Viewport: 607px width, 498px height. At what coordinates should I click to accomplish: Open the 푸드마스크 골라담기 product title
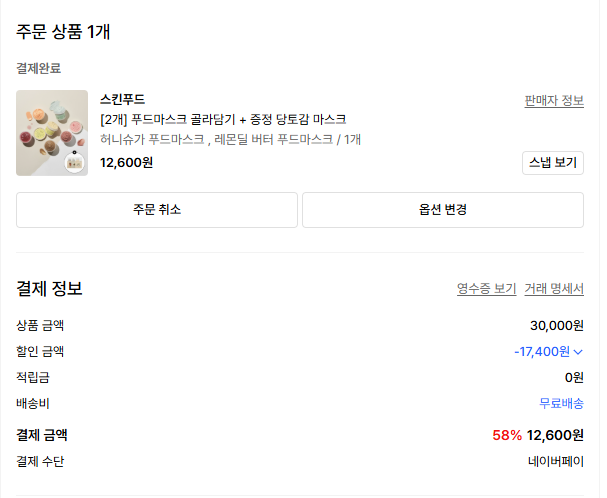coord(223,119)
